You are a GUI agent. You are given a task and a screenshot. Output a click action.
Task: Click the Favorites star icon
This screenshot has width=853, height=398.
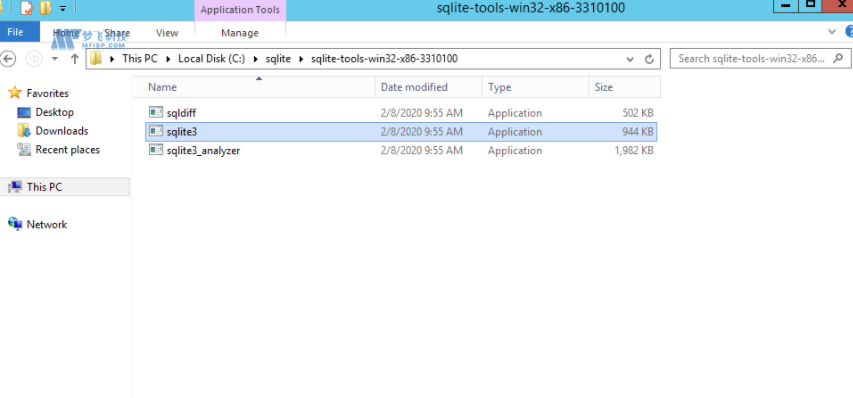click(15, 93)
